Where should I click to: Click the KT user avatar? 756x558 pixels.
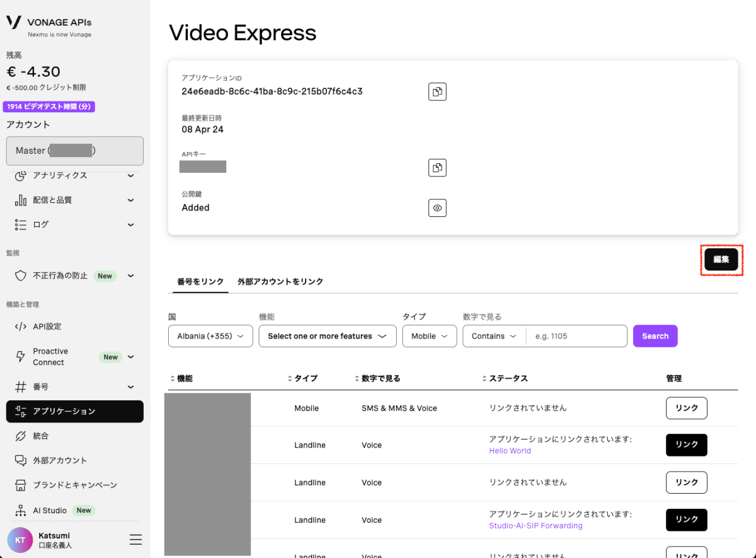click(x=20, y=540)
